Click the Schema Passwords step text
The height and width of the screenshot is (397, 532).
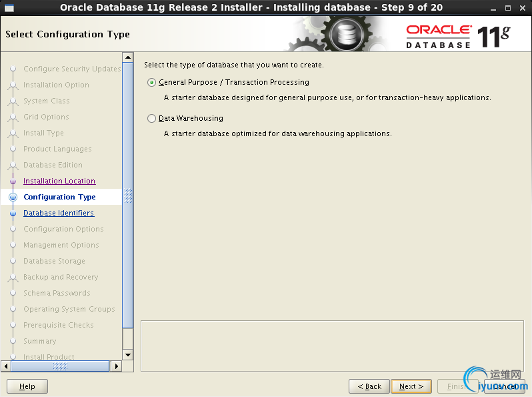point(57,293)
